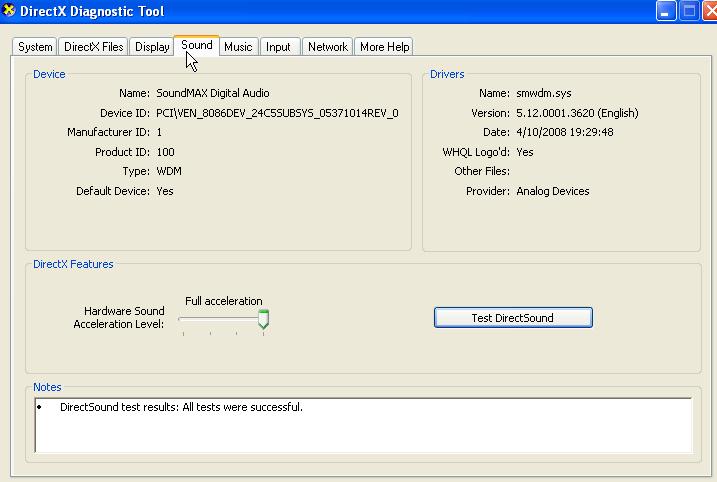Click the driver date 4/10/2008 19:29:48
717x482 pixels.
(x=565, y=132)
